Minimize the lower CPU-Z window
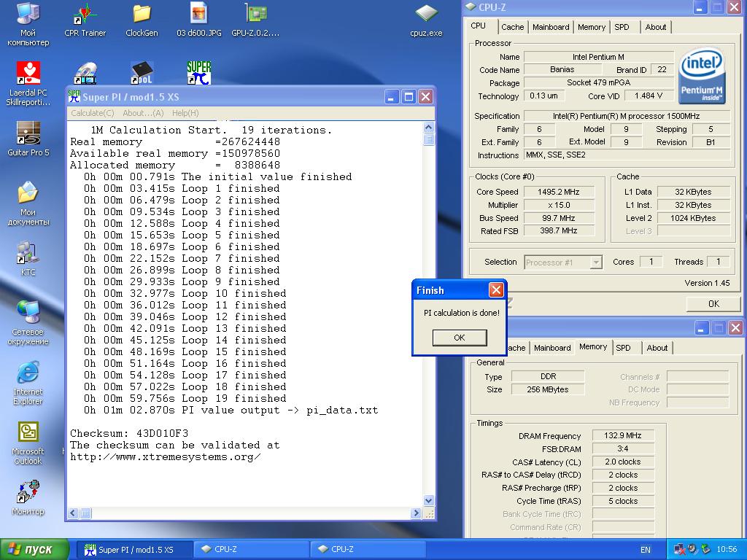The image size is (747, 560). click(x=701, y=328)
